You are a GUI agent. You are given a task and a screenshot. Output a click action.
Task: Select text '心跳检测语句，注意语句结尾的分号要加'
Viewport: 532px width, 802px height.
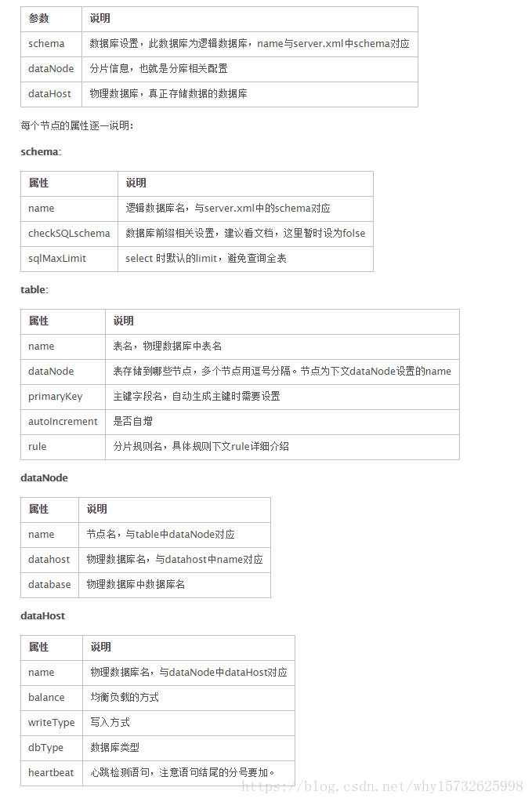point(179,773)
